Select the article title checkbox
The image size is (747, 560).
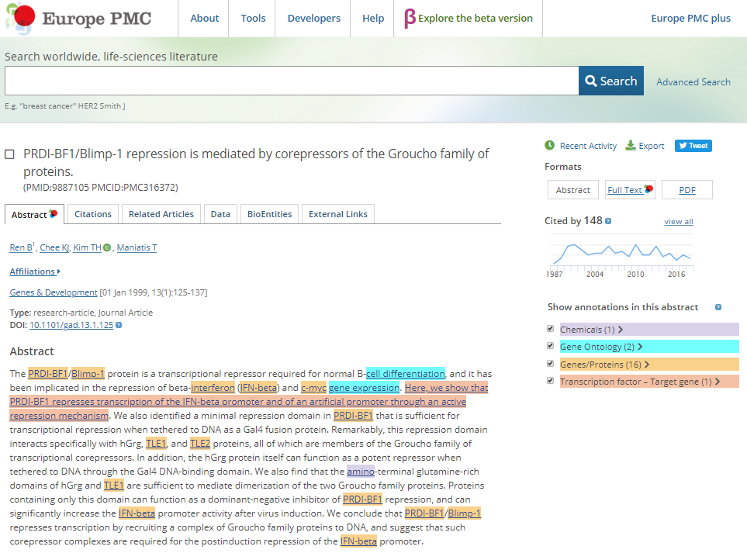(10, 154)
